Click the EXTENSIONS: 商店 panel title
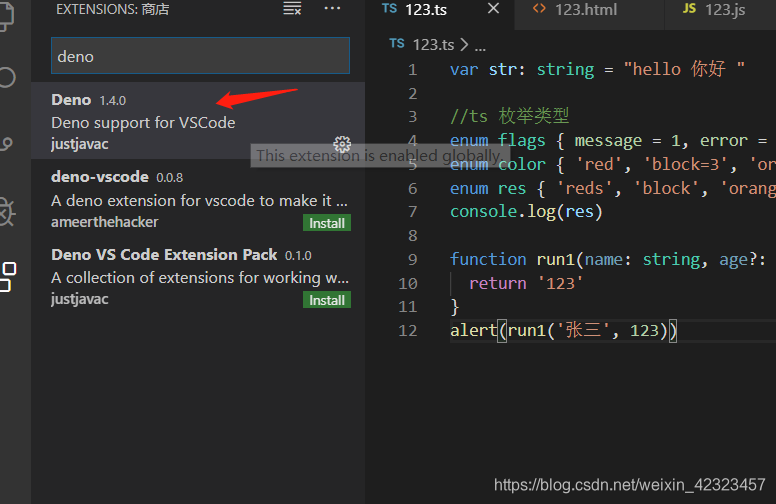Viewport: 776px width, 504px height. pyautogui.click(x=112, y=9)
